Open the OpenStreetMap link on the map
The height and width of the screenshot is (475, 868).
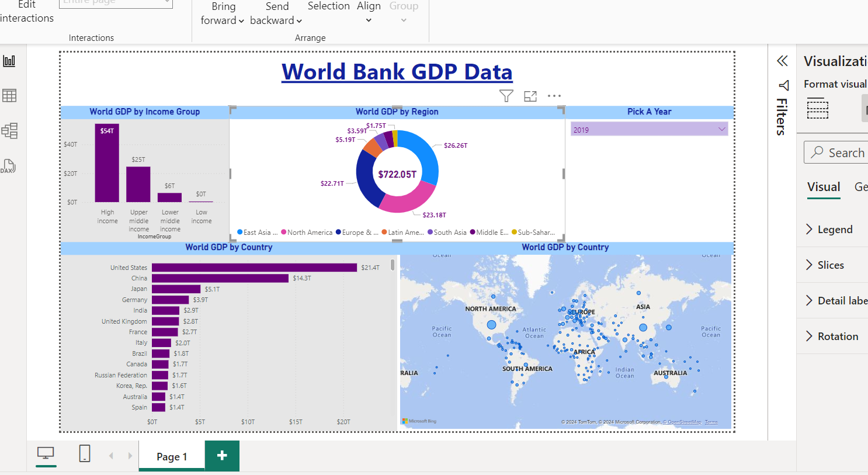coord(684,422)
